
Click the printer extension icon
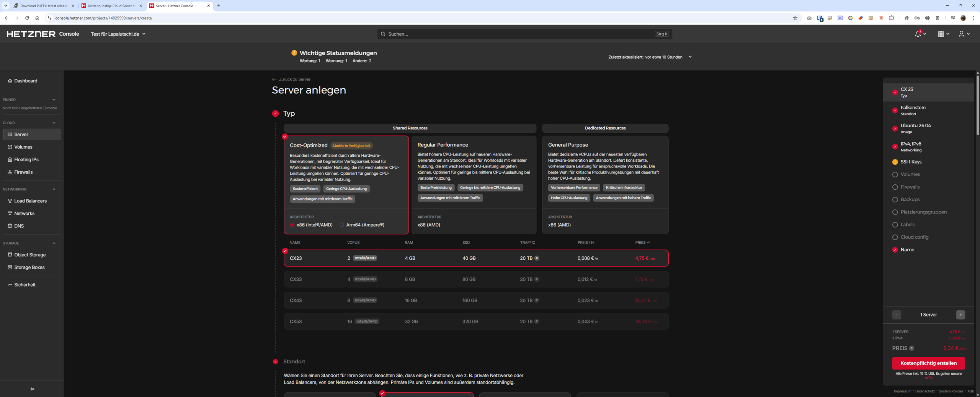click(x=927, y=18)
